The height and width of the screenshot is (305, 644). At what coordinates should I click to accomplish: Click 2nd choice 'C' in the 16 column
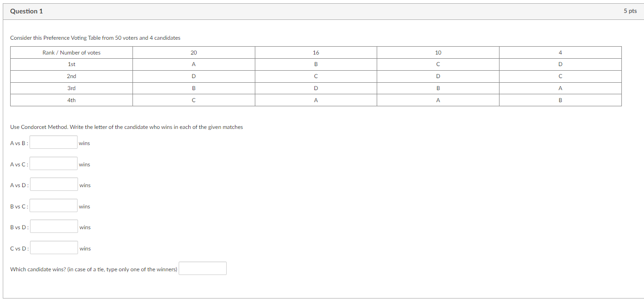[316, 76]
